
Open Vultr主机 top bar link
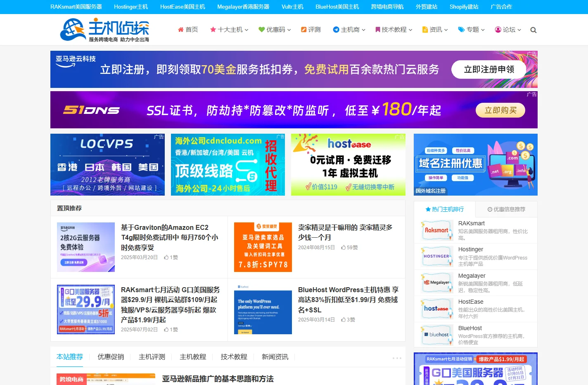pos(292,7)
